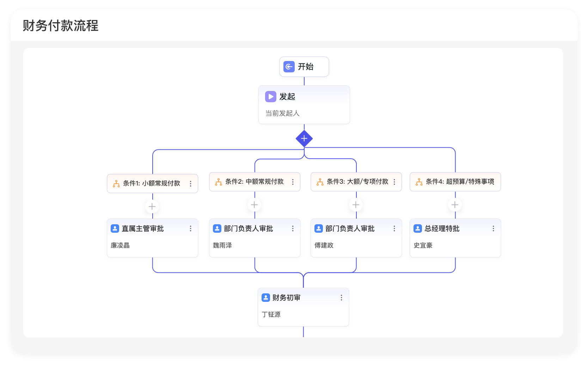Image resolution: width=588 pixels, height=366 pixels.
Task: Add a node below 条件1 with the plus button
Action: point(152,207)
